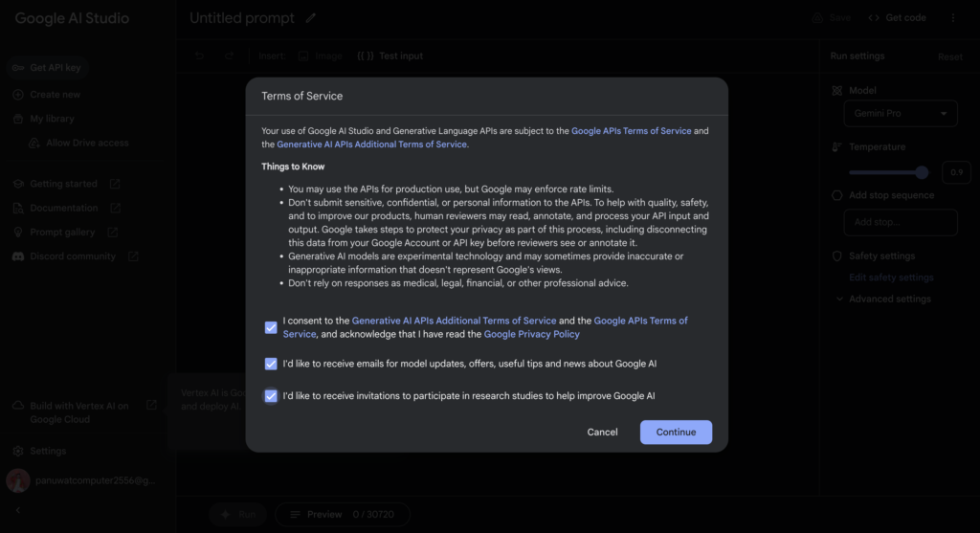Click the Get API key button

click(48, 68)
